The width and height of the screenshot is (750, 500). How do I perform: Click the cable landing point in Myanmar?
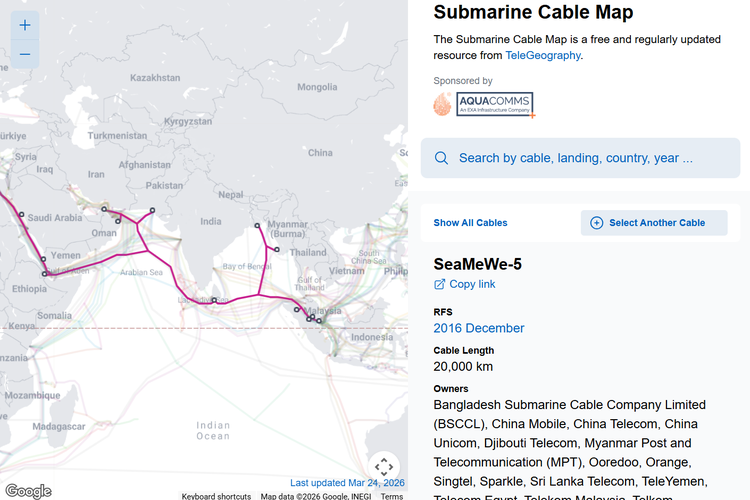click(x=277, y=249)
